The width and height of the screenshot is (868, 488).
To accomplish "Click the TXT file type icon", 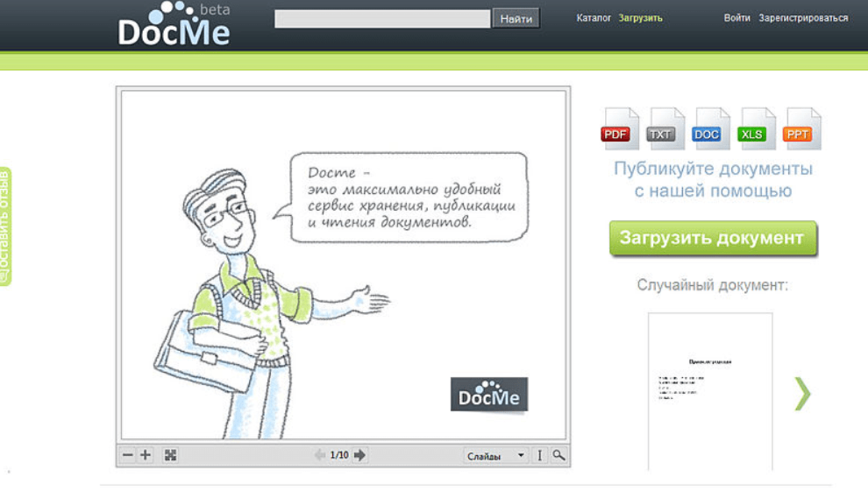I will coord(665,129).
